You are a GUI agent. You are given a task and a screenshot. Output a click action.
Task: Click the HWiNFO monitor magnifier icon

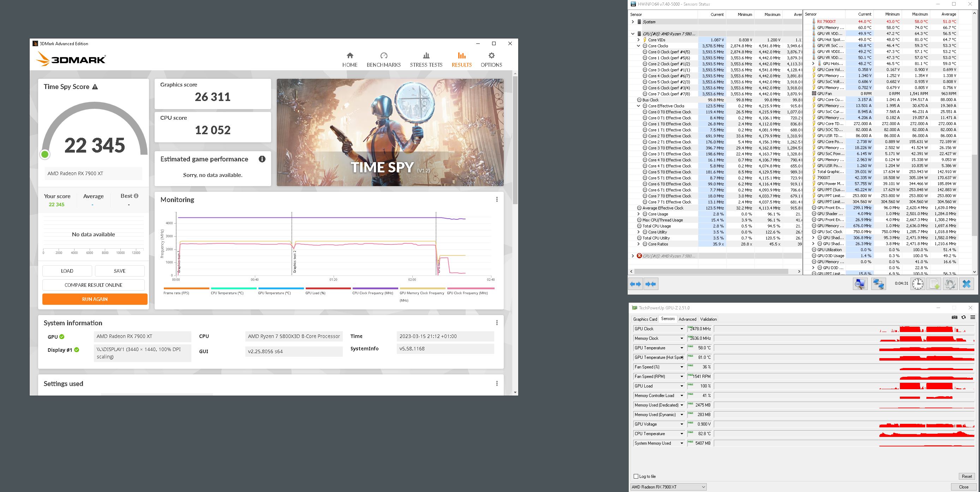860,284
